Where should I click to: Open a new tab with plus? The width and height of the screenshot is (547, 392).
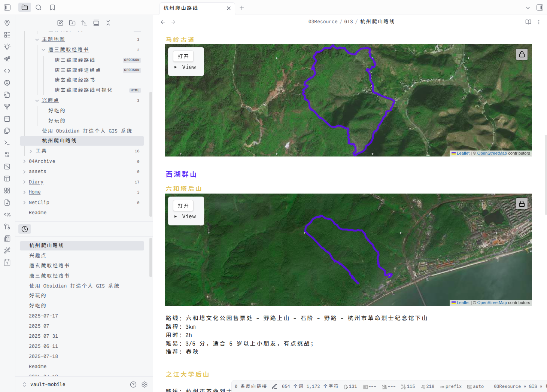[x=242, y=8]
